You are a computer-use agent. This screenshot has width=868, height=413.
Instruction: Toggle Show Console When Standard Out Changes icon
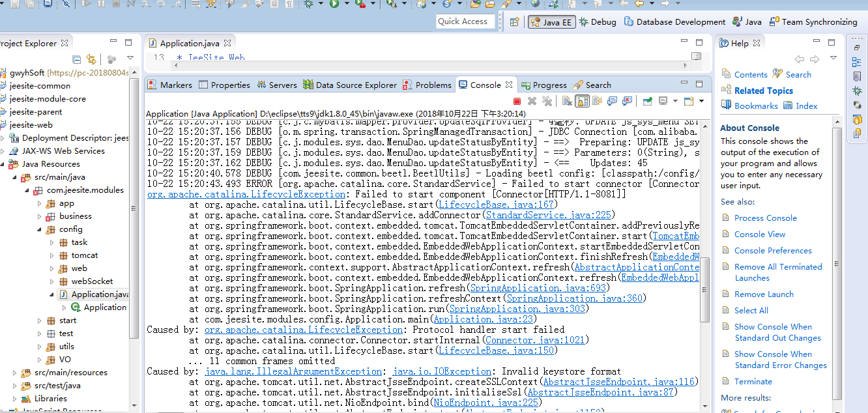pyautogui.click(x=612, y=101)
